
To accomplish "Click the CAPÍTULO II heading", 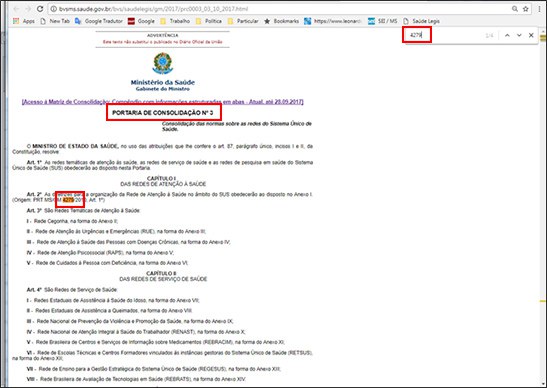I will pyautogui.click(x=163, y=273).
